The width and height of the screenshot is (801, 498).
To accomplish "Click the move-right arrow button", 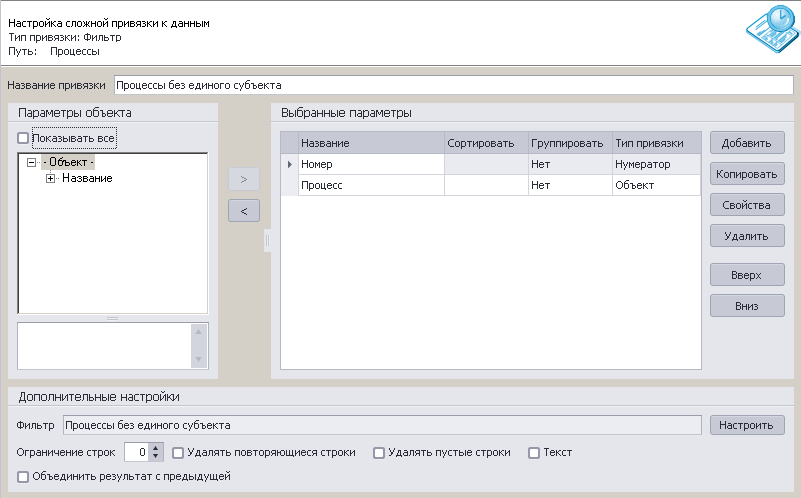I will [x=244, y=179].
